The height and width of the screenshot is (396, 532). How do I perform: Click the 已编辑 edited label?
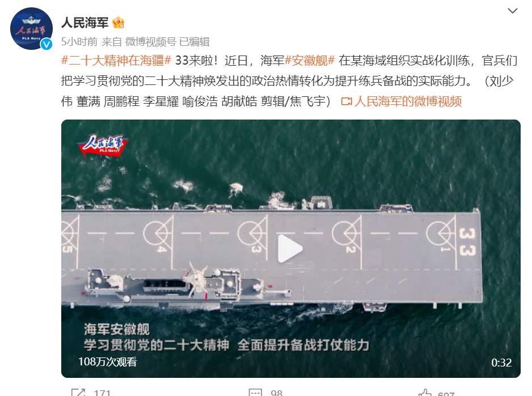194,42
